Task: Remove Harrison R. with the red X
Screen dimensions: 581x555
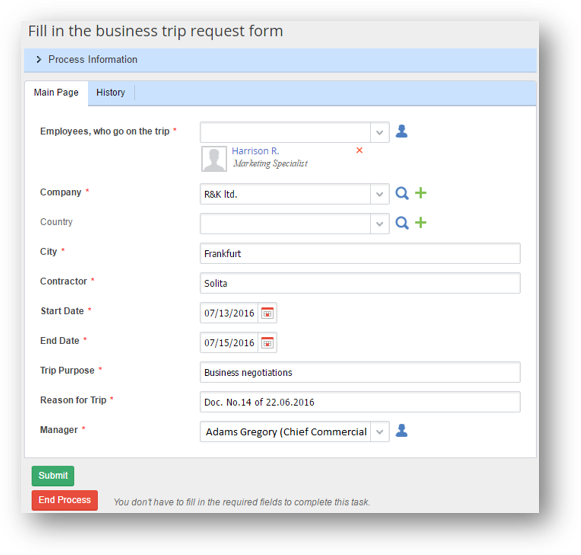Action: [359, 150]
